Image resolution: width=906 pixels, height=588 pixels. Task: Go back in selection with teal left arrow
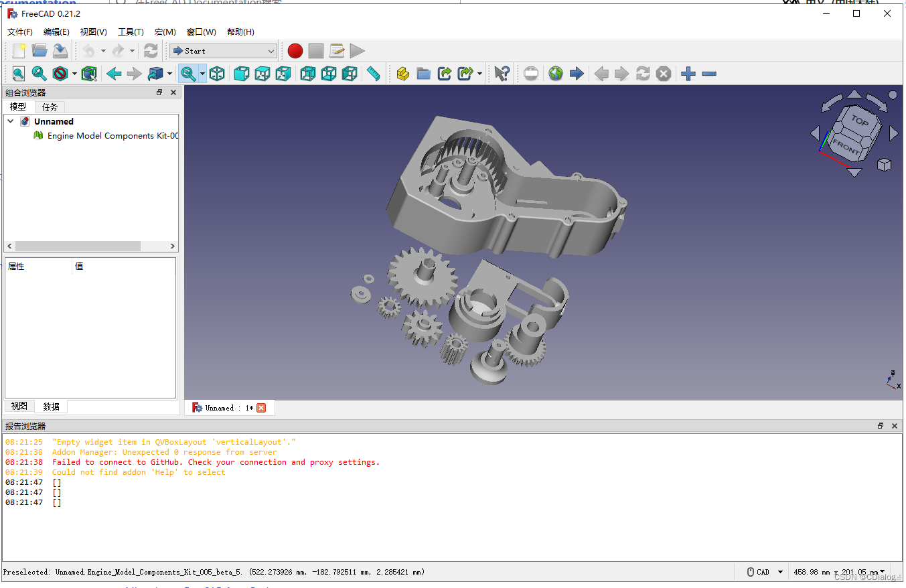[x=114, y=74]
